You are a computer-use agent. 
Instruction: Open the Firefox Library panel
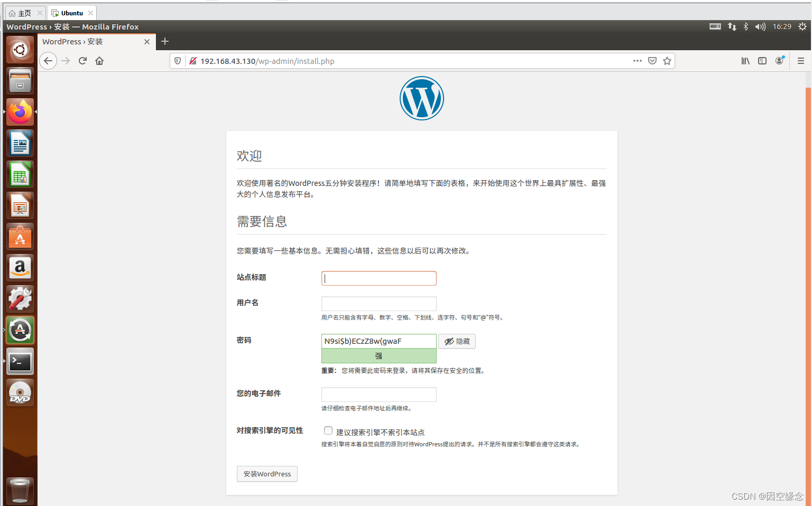(x=745, y=61)
